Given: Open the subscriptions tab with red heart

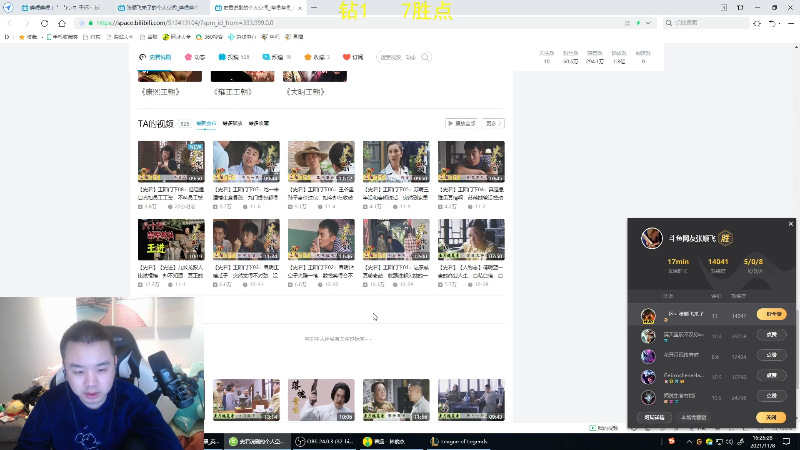Looking at the screenshot, I should 353,57.
